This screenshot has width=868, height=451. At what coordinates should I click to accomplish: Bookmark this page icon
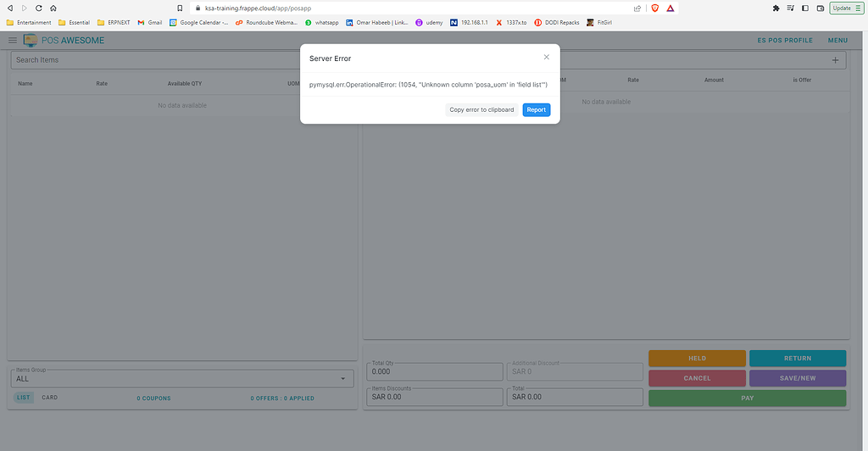(x=180, y=8)
